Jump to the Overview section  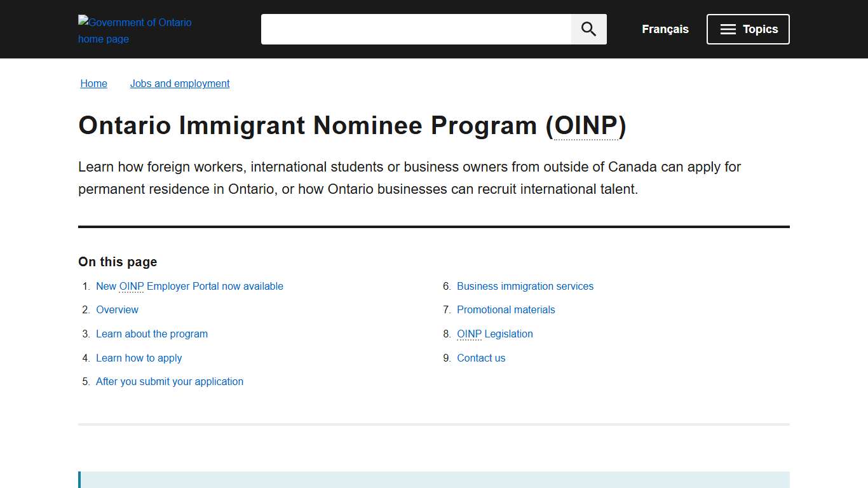pos(117,309)
